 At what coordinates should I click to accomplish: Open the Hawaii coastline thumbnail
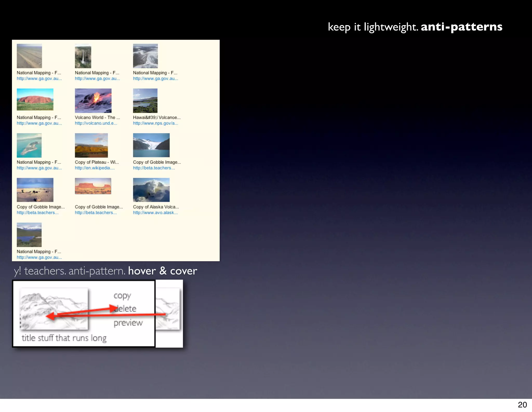click(x=145, y=100)
